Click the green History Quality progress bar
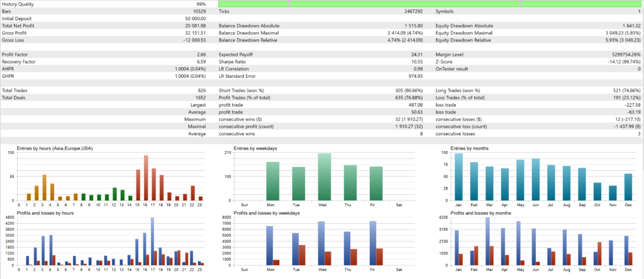Image resolution: width=644 pixels, height=279 pixels. point(430,4)
